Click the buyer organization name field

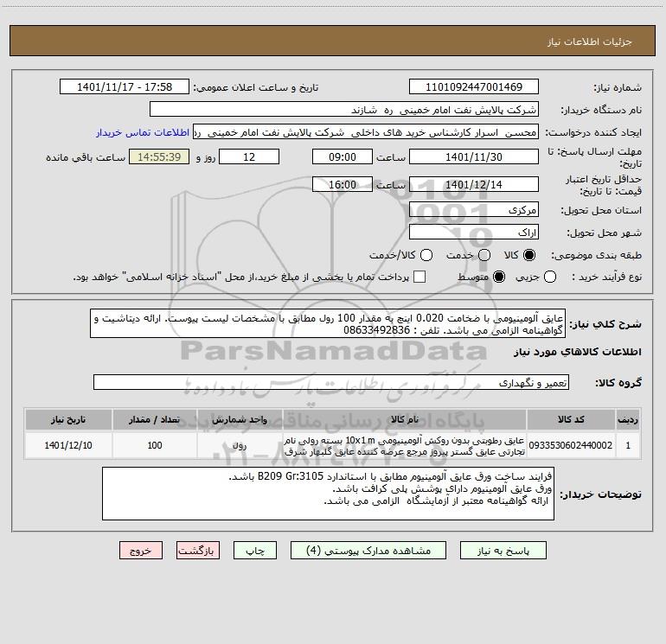344,110
